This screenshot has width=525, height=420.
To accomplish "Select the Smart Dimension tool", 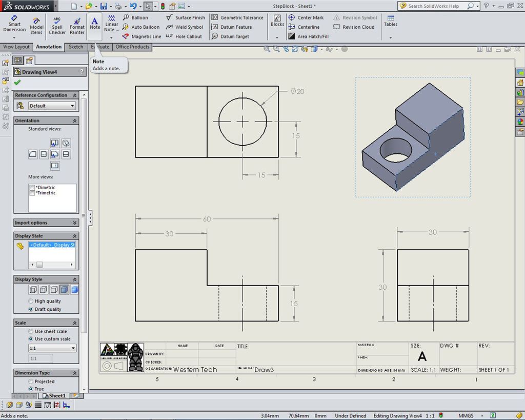I will pyautogui.click(x=14, y=24).
